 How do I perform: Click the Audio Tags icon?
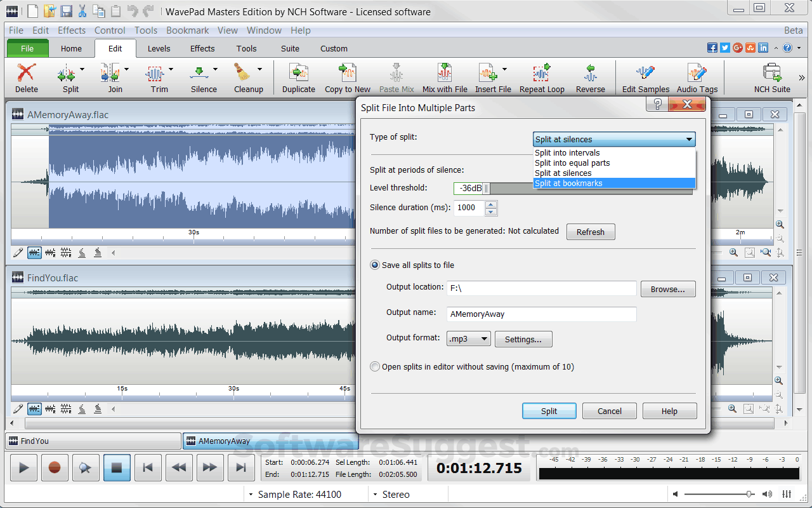(x=697, y=73)
